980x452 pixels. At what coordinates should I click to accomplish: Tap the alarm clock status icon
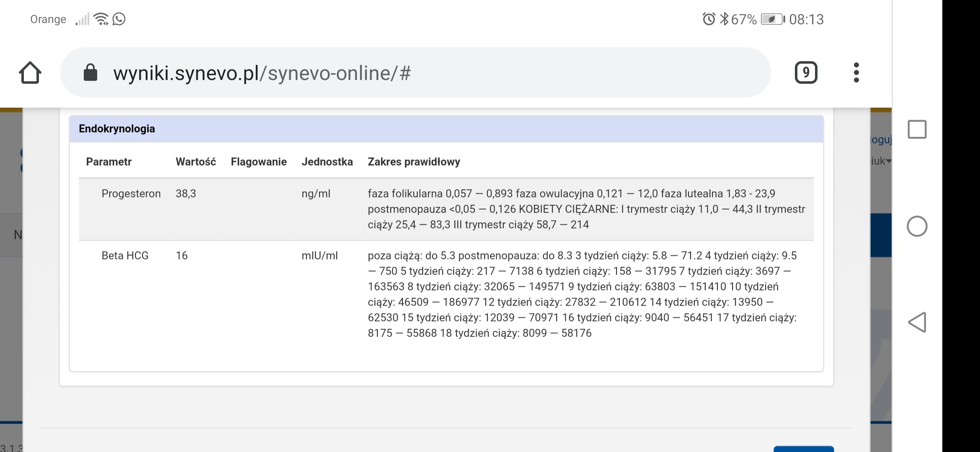709,19
